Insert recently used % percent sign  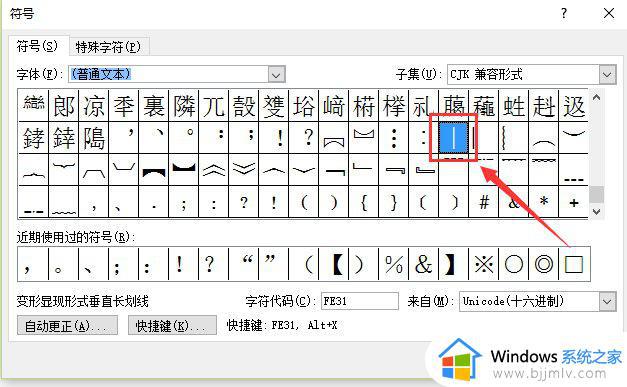click(x=393, y=264)
